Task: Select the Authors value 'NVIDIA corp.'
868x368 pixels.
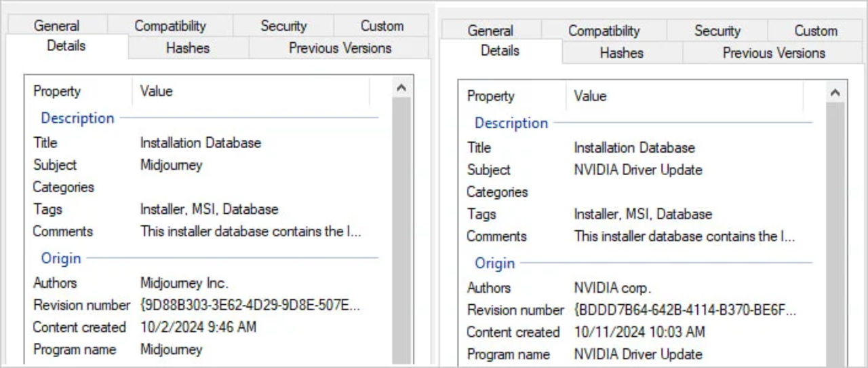Action: tap(612, 287)
